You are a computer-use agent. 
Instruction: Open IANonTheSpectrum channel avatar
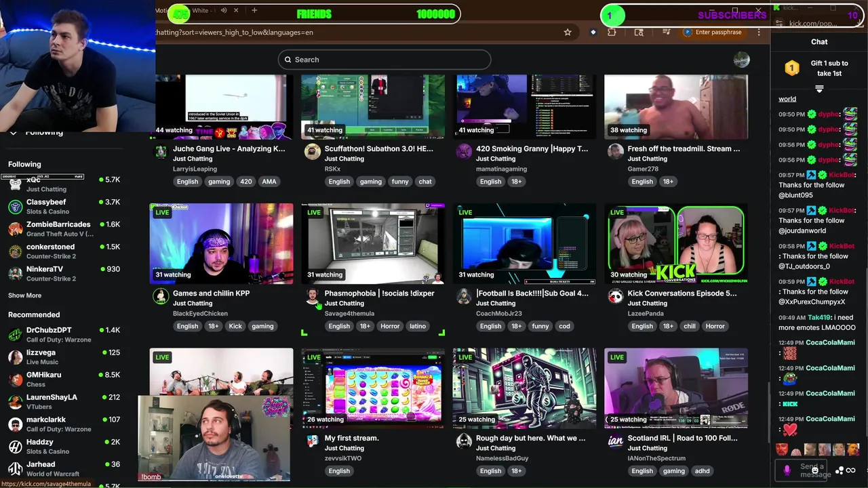pos(615,441)
